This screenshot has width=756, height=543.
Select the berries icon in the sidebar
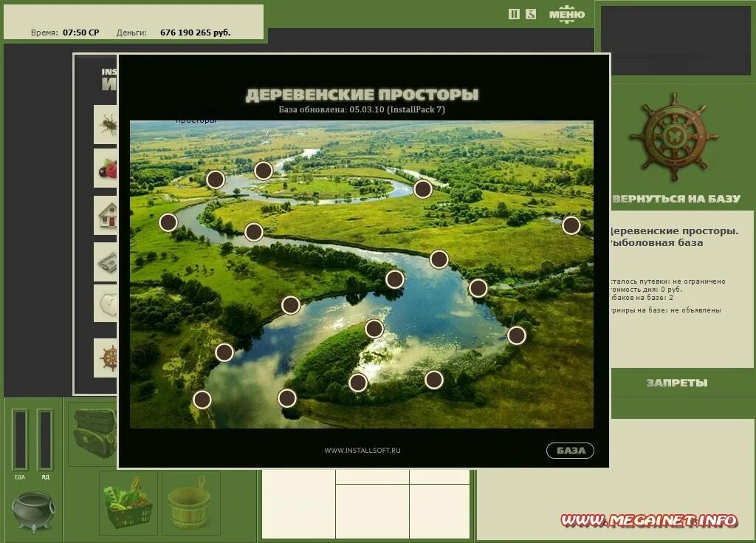click(x=106, y=168)
